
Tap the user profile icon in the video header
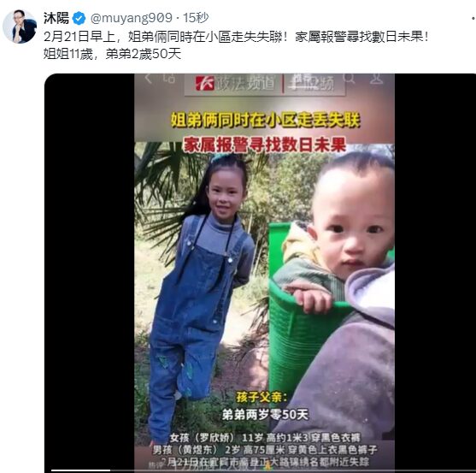tap(376, 79)
